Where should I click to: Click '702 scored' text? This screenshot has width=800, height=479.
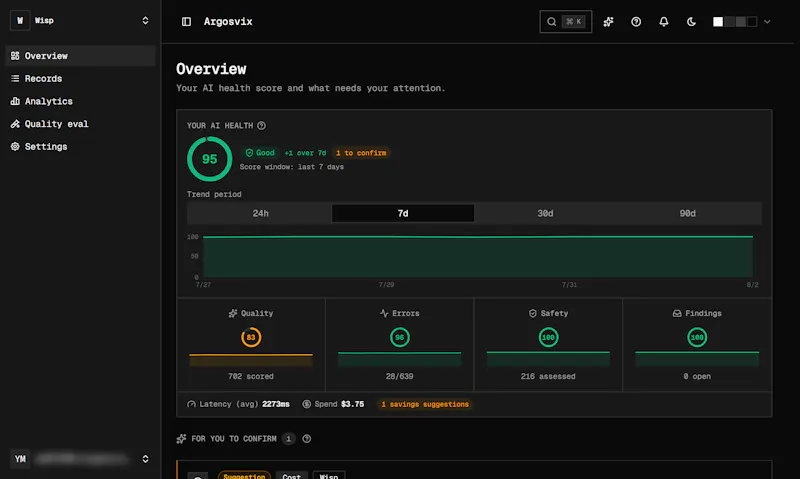[251, 376]
